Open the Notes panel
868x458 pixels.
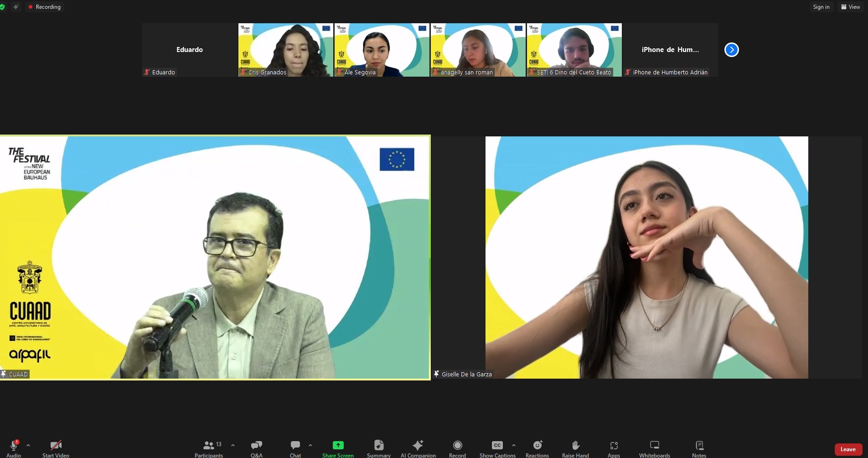tap(699, 448)
